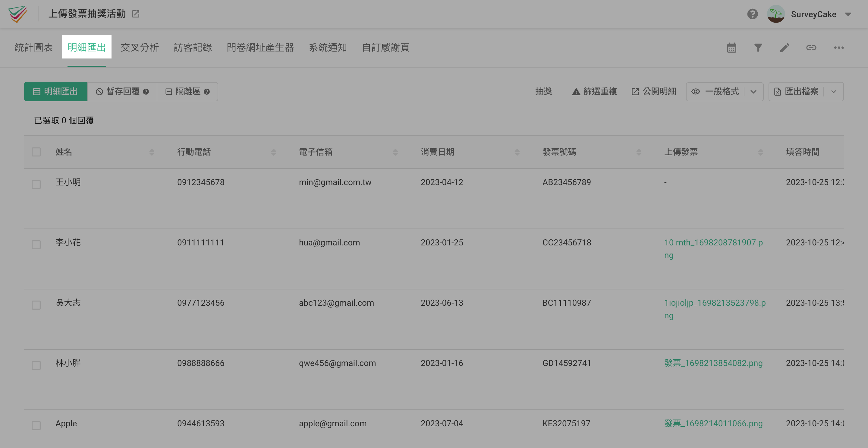The height and width of the screenshot is (448, 868).
Task: Click help icon next to 暫存回覆
Action: [x=146, y=92]
